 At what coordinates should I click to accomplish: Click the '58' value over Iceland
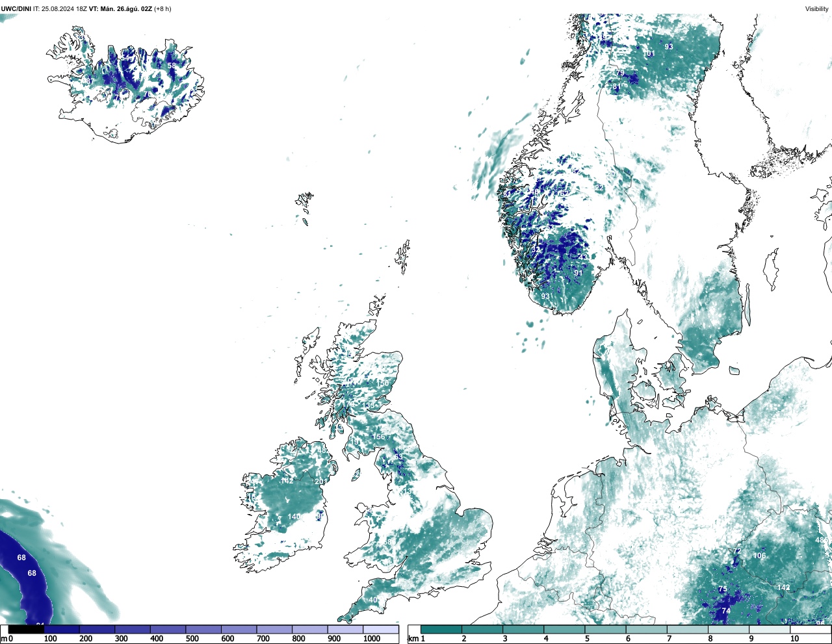click(x=172, y=66)
